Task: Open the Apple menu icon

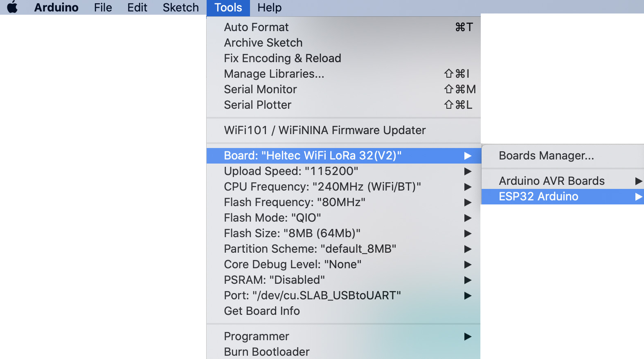Action: pos(12,7)
